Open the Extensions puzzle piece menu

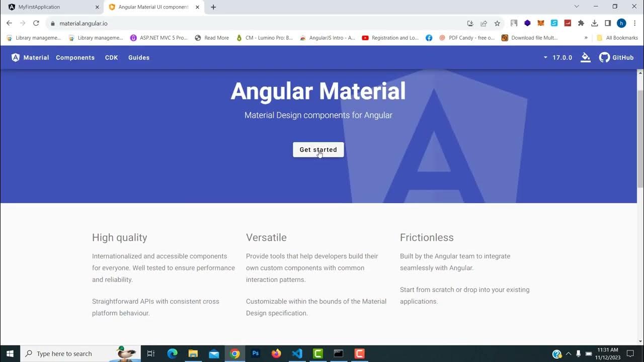[581, 23]
